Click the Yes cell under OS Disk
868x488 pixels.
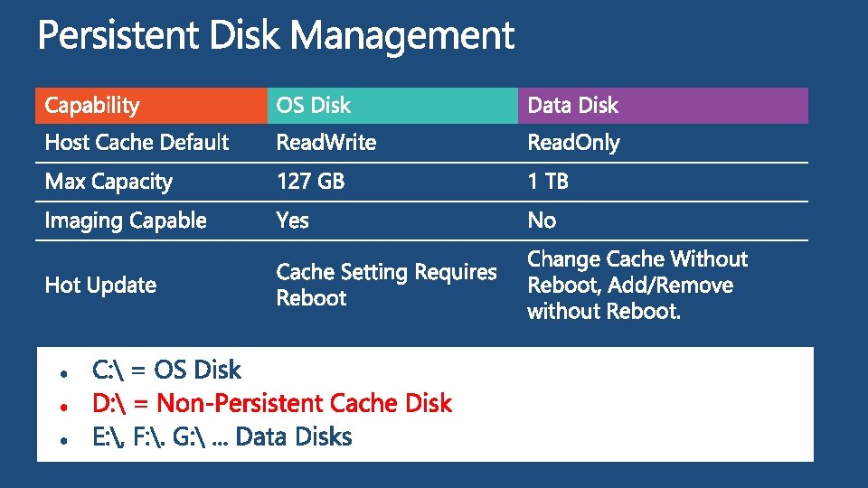click(292, 221)
